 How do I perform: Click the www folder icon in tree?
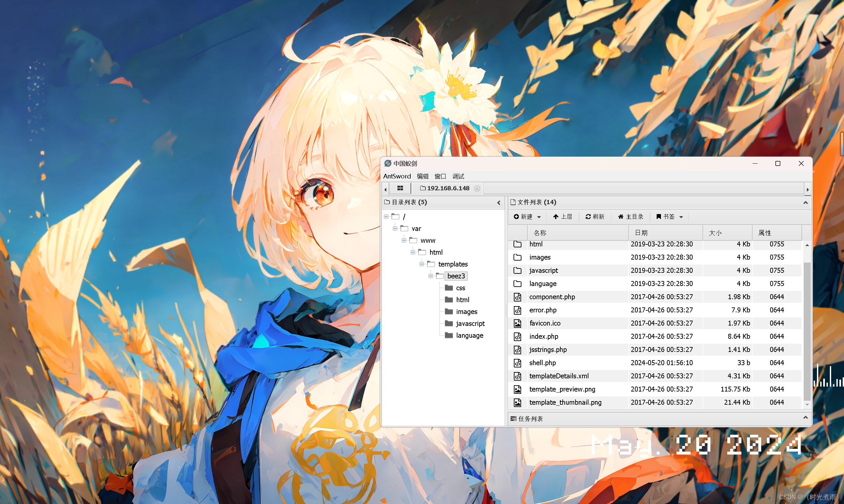[x=413, y=240]
